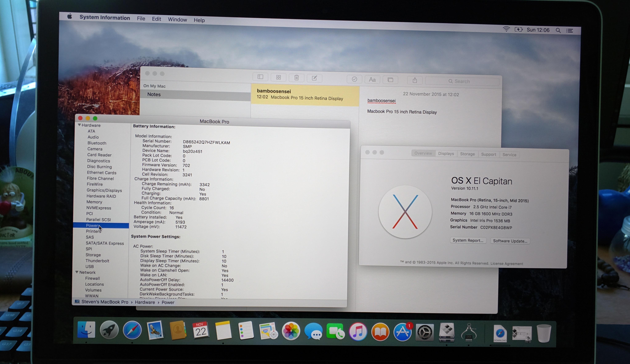Screen dimensions: 630x364
Task: Collapse the Hardware section in System Information
Action: [x=79, y=125]
